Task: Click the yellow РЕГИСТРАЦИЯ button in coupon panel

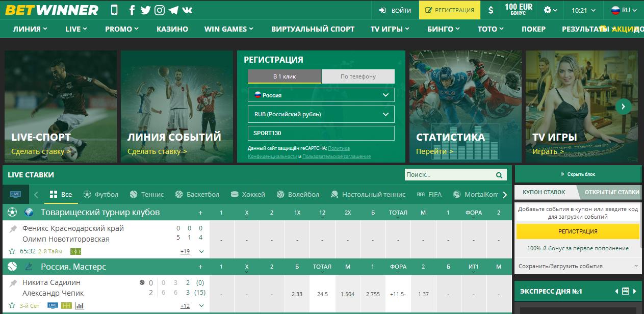Action: point(578,231)
